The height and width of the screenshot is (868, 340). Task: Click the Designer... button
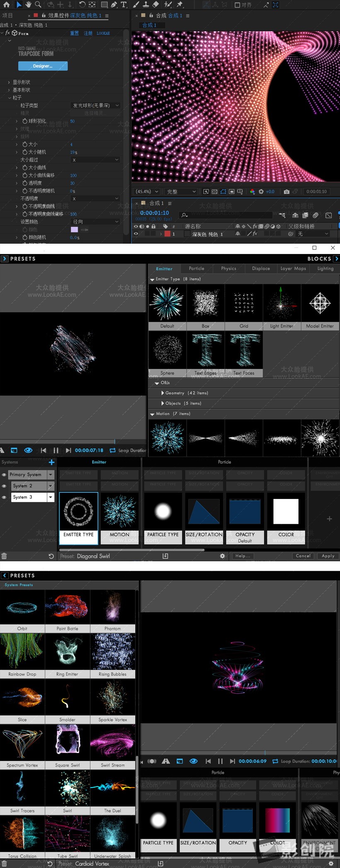coord(43,66)
